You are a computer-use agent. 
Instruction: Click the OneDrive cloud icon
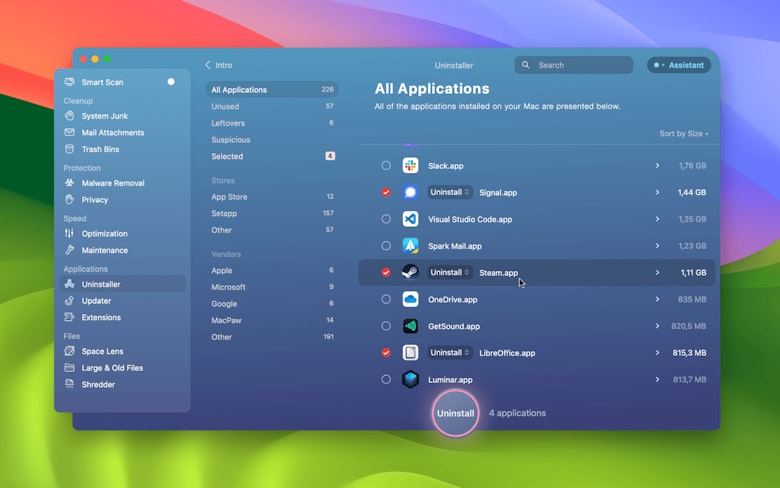point(410,299)
